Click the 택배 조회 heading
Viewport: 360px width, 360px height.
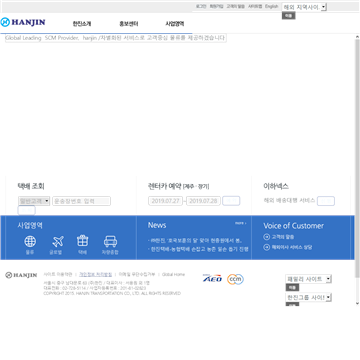pos(31,186)
